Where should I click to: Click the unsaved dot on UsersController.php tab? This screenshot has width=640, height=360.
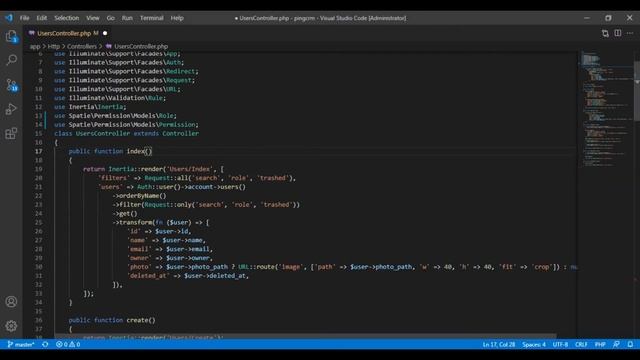click(x=105, y=33)
